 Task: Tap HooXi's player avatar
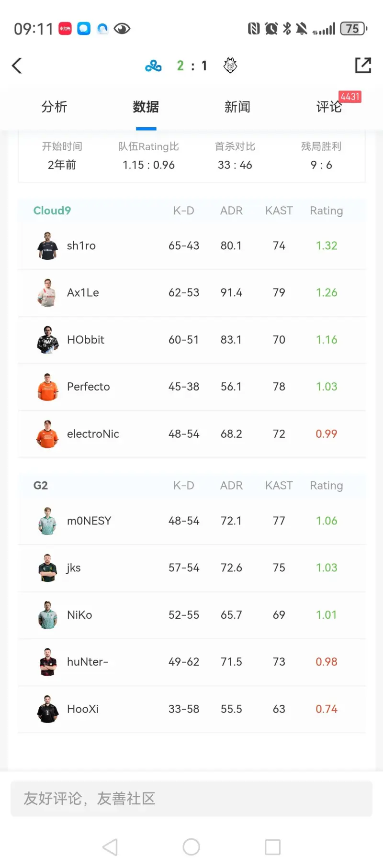coord(47,709)
